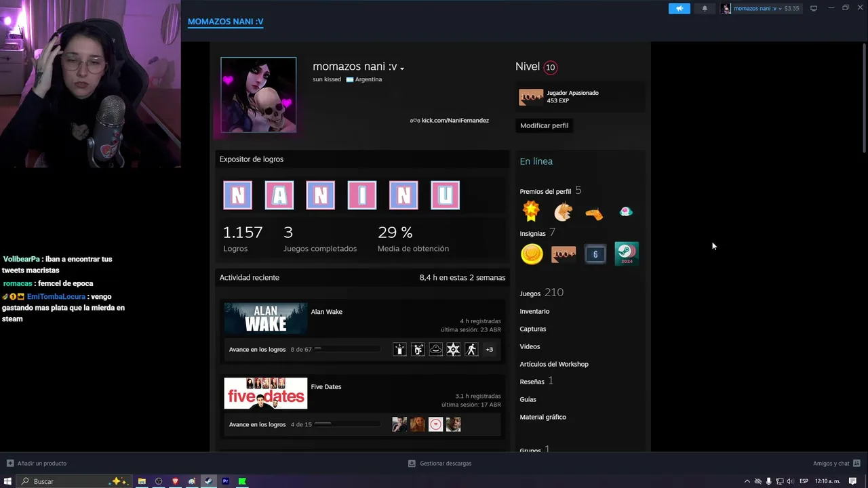Click Five Dates achievement progress bar

(x=347, y=424)
